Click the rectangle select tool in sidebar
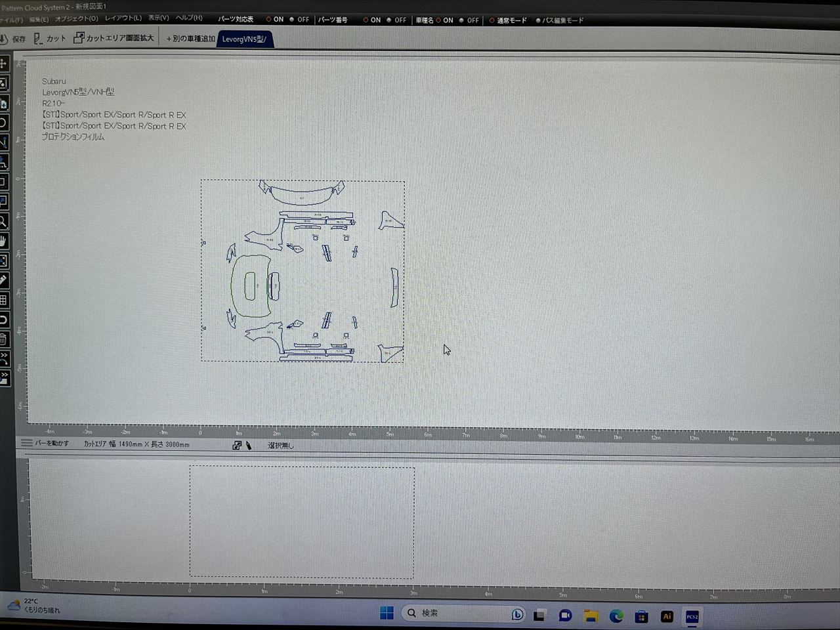This screenshot has height=630, width=840. 3,182
